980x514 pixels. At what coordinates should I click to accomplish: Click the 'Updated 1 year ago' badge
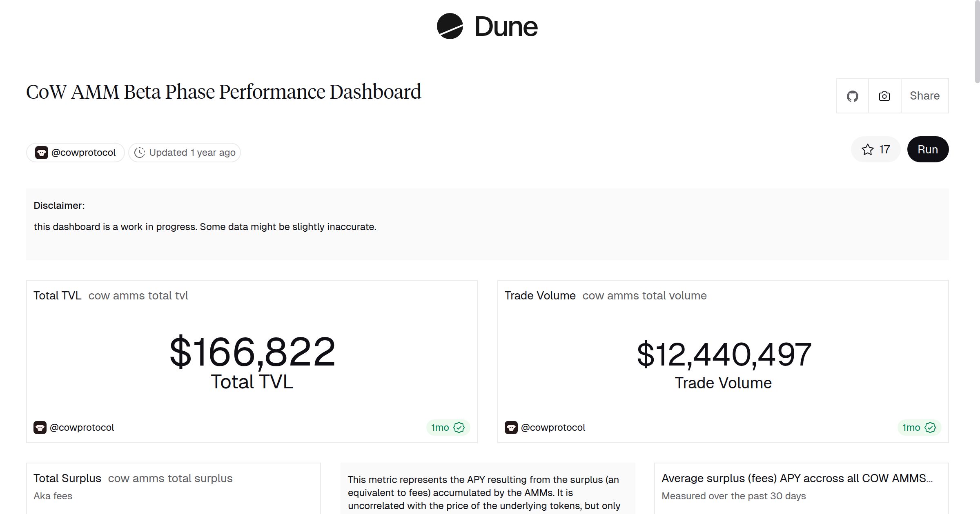192,152
